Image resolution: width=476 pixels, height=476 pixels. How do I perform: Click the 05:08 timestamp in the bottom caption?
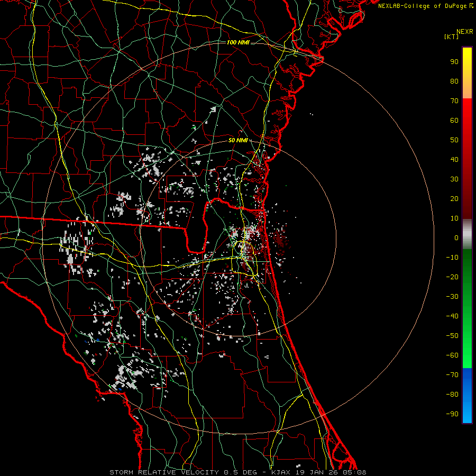tap(356, 472)
